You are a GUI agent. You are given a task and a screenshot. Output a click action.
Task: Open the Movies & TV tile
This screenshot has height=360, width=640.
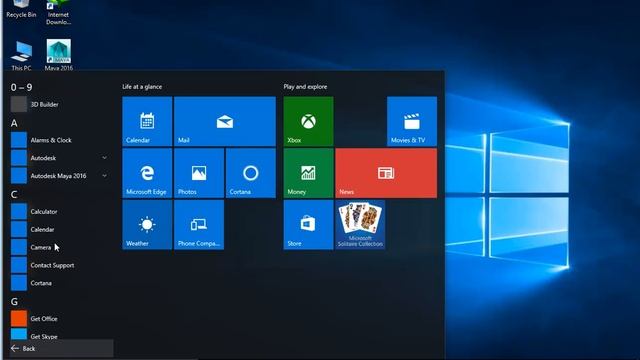(412, 121)
